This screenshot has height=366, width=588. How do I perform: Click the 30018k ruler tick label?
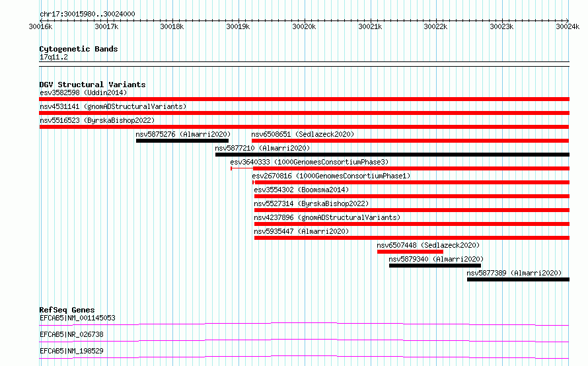click(x=172, y=26)
